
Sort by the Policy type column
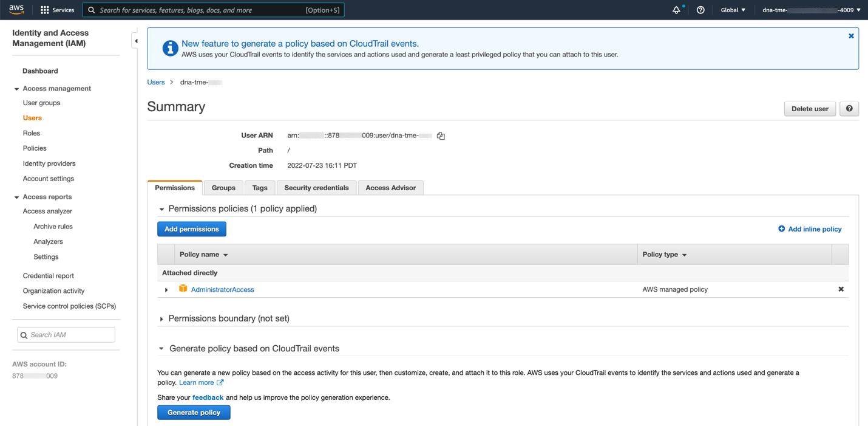tap(665, 255)
